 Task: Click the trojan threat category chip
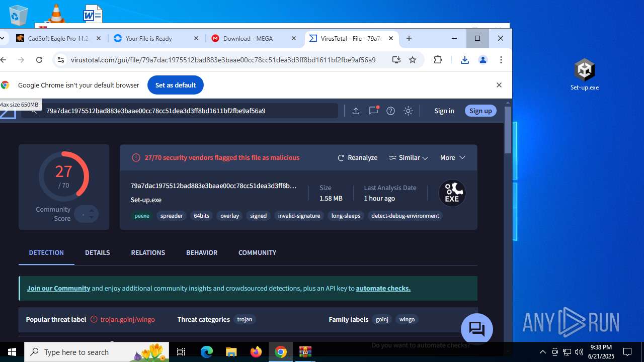(245, 319)
